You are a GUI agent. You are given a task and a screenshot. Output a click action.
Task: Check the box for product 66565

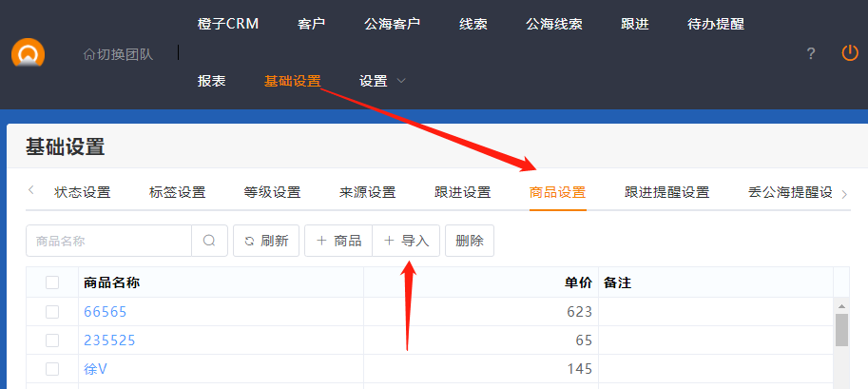point(52,312)
